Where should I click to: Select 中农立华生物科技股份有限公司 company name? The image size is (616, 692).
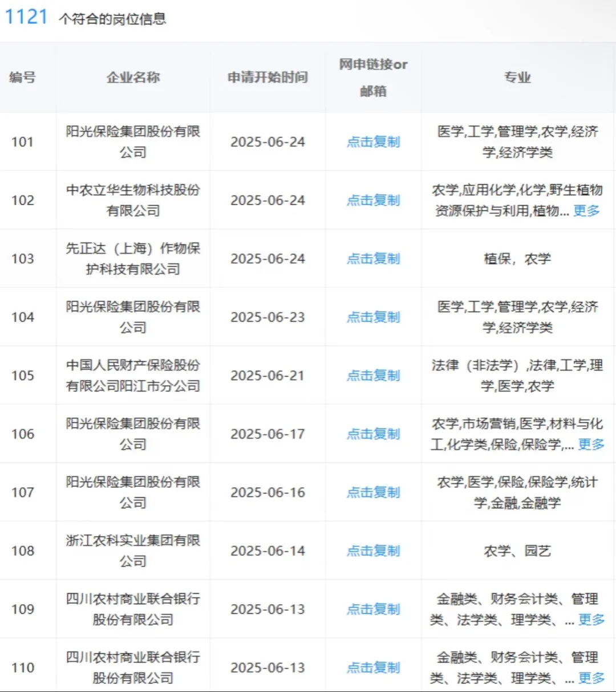tap(133, 201)
